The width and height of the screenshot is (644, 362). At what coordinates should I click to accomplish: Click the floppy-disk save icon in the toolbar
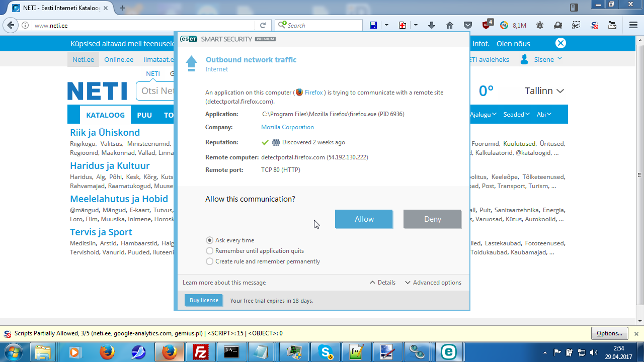[373, 25]
